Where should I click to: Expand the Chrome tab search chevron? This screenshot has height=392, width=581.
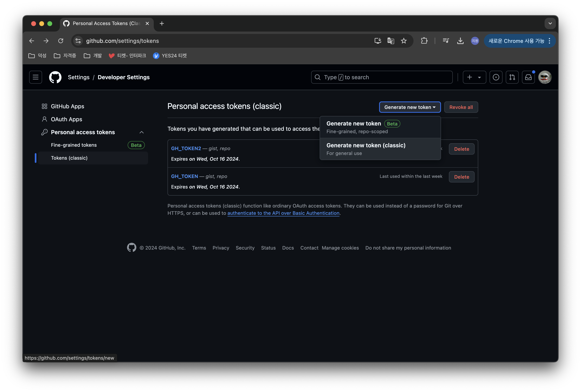(550, 23)
